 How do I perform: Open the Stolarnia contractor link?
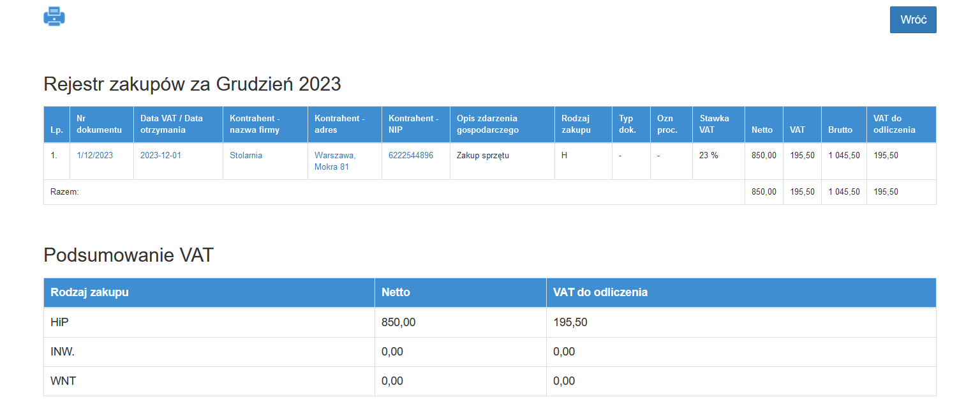(246, 155)
